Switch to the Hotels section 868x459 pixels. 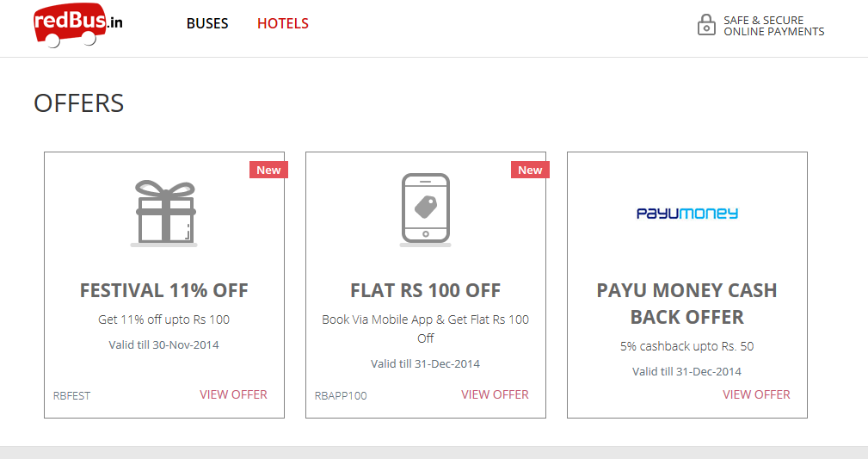(x=283, y=24)
